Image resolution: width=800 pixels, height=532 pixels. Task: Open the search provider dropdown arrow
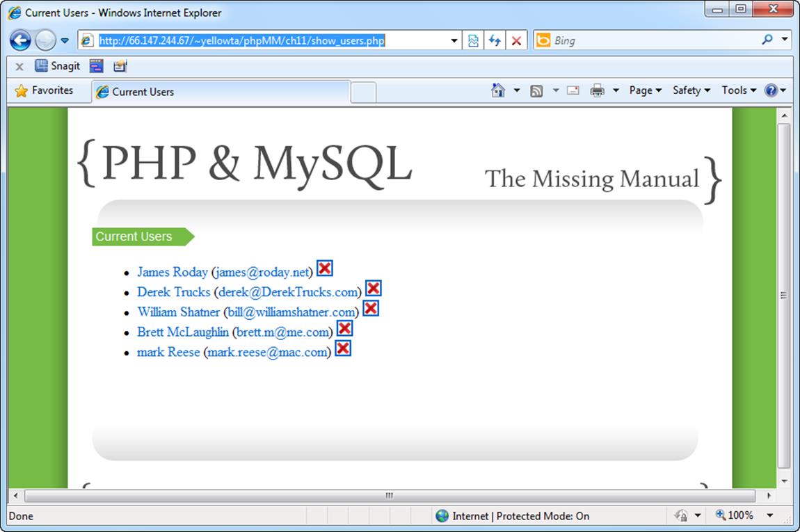(x=785, y=39)
